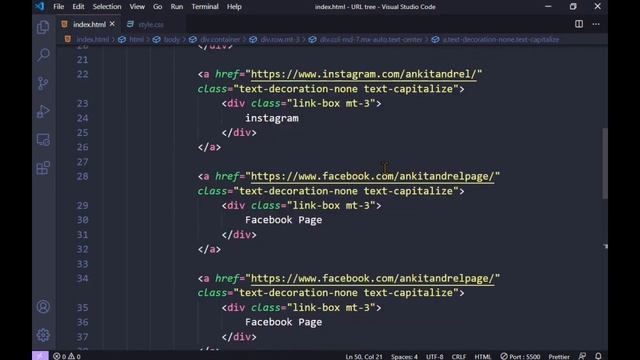Open the Selection menu
Viewport: 640px width, 360px height.
tap(107, 7)
